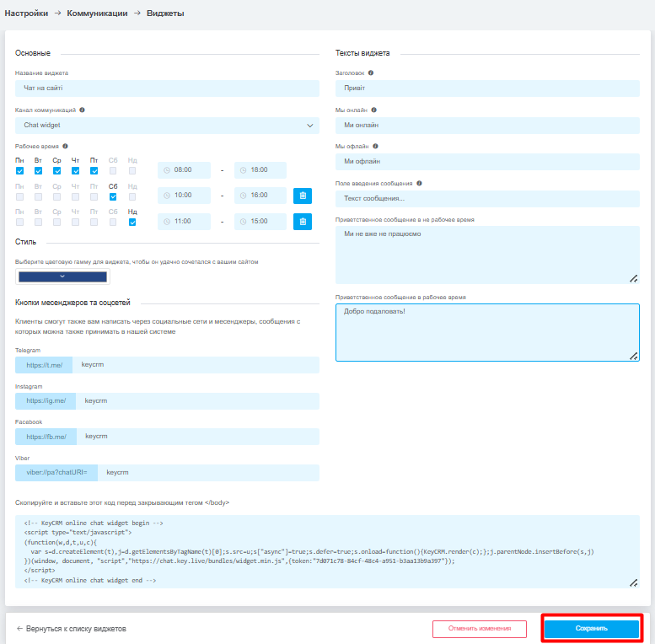Focus the Instagram username field
The height and width of the screenshot is (644, 655).
[x=197, y=401]
